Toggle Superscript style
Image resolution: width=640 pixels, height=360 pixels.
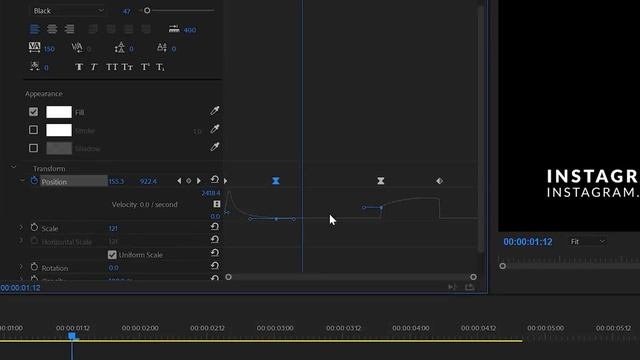145,67
